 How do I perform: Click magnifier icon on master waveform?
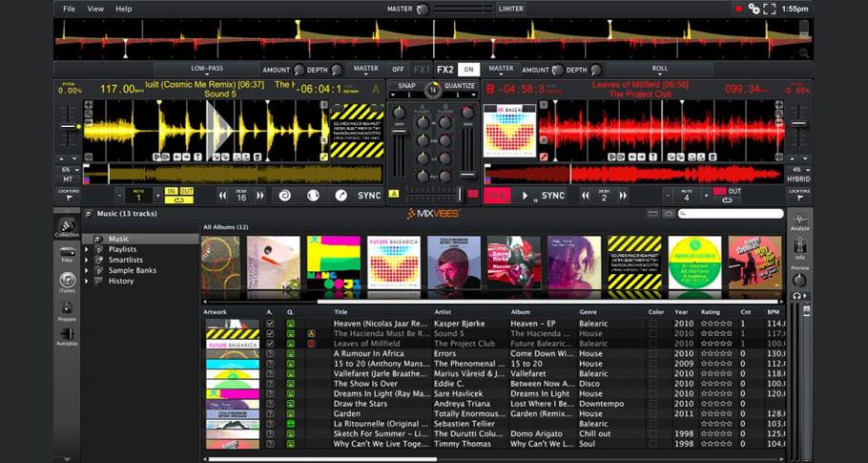coord(804,53)
